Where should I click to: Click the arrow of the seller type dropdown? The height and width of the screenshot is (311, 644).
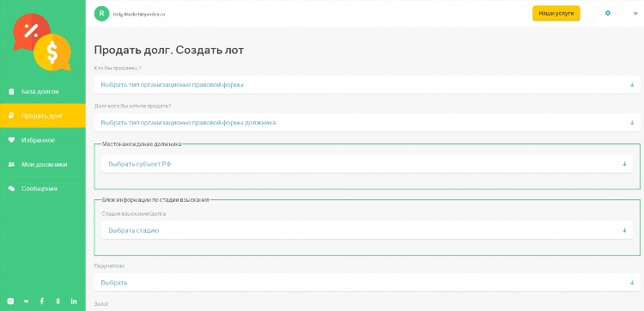(x=632, y=85)
